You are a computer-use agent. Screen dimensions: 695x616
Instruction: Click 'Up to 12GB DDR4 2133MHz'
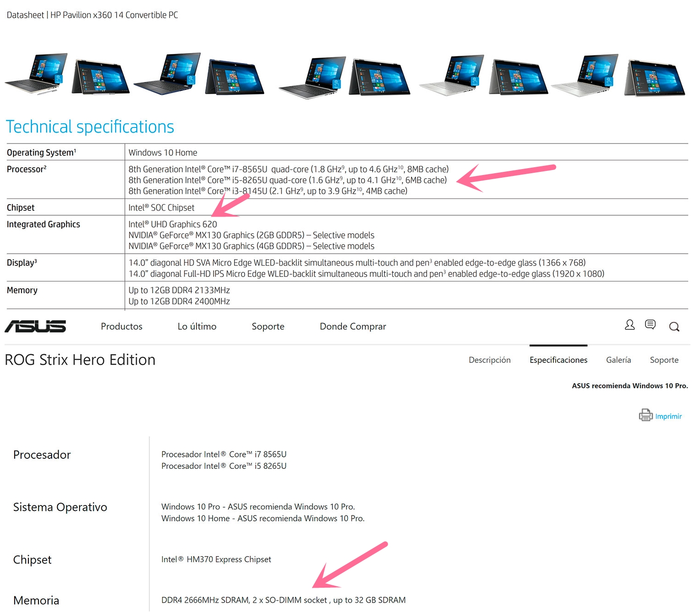179,290
